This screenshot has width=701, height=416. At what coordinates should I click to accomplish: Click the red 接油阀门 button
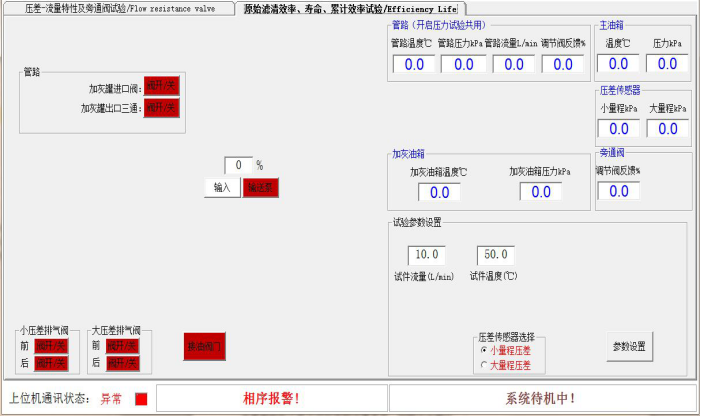click(204, 346)
